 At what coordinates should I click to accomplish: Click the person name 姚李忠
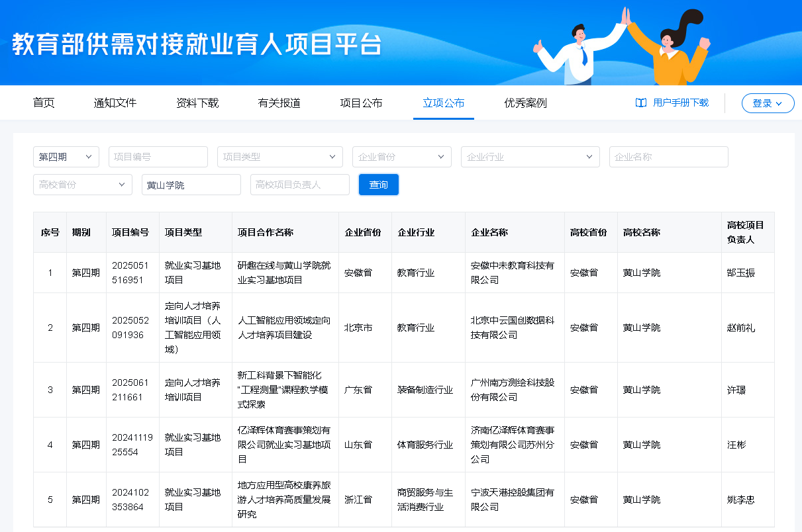[x=741, y=500]
